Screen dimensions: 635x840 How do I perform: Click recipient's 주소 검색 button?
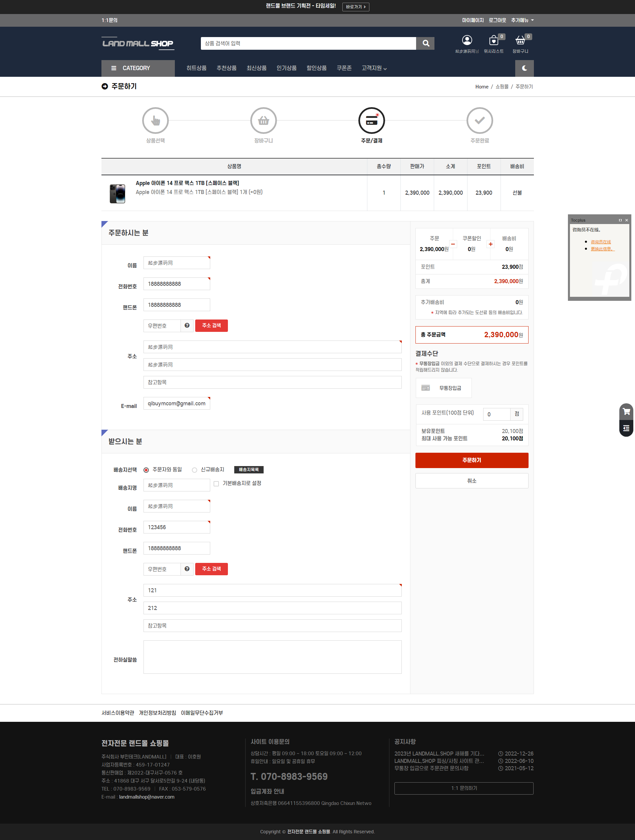click(x=212, y=569)
